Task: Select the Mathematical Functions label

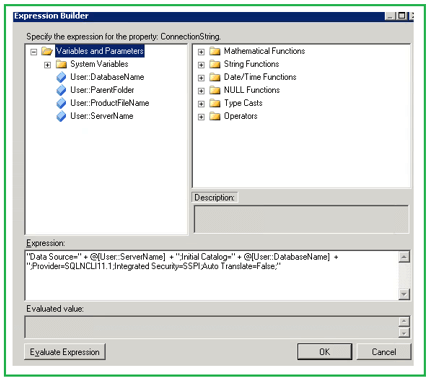Action: (264, 51)
